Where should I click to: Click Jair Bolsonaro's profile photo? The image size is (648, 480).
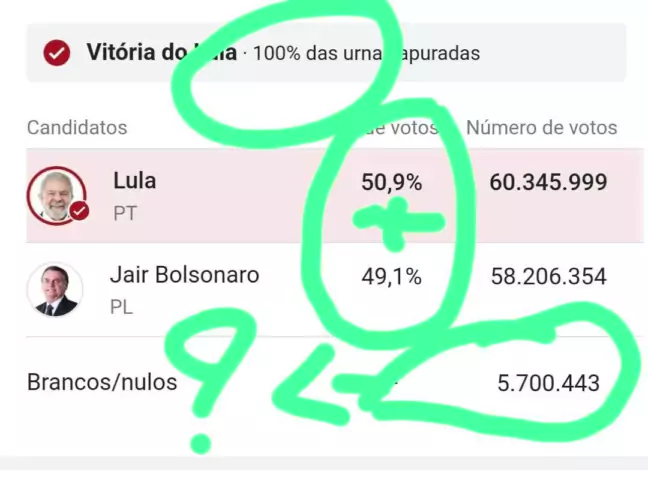coord(55,289)
